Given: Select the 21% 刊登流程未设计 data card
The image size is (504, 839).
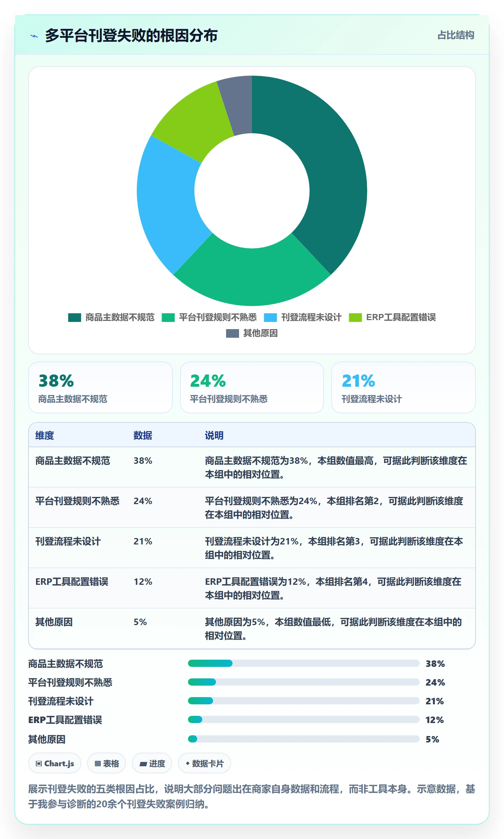Looking at the screenshot, I should [404, 387].
